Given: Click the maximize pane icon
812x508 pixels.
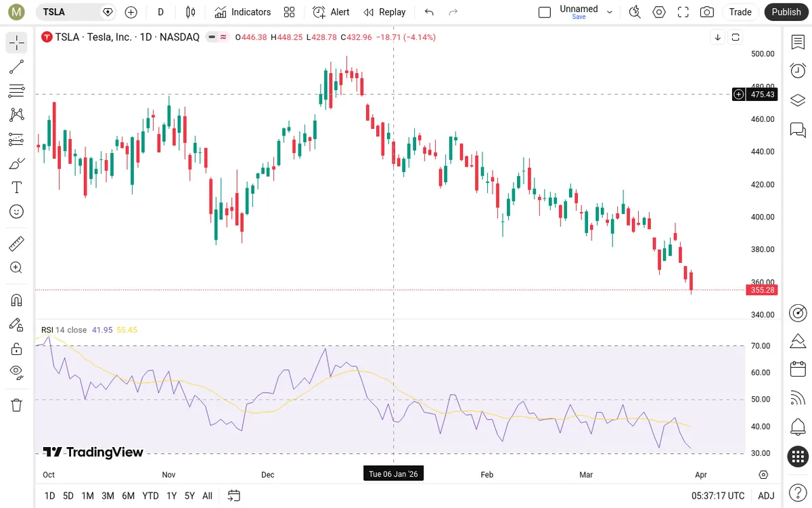Looking at the screenshot, I should coord(736,37).
